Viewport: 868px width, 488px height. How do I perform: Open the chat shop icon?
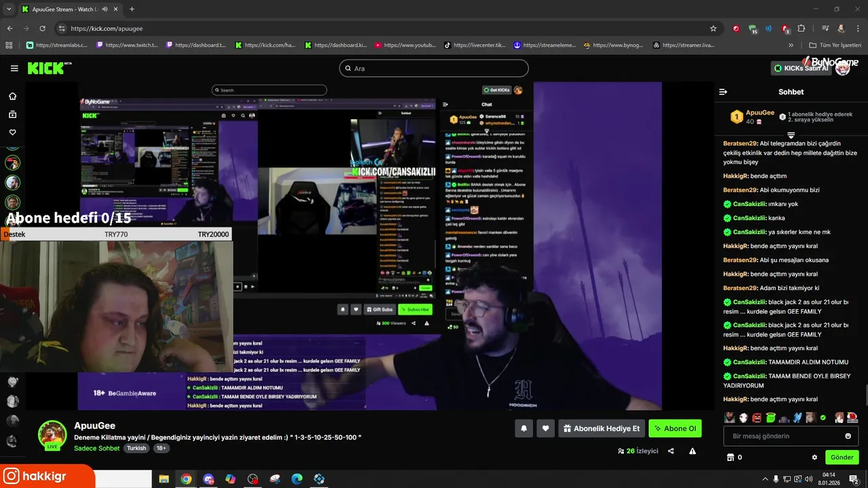click(x=730, y=457)
